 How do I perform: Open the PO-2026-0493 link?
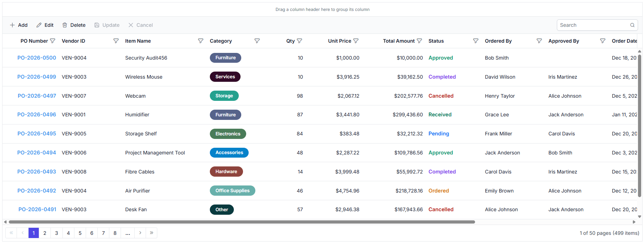pos(37,172)
